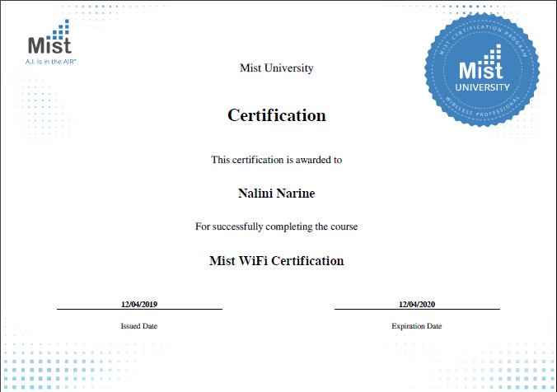Click 'This certification is awarded to' line
557x392 pixels.
(x=276, y=160)
